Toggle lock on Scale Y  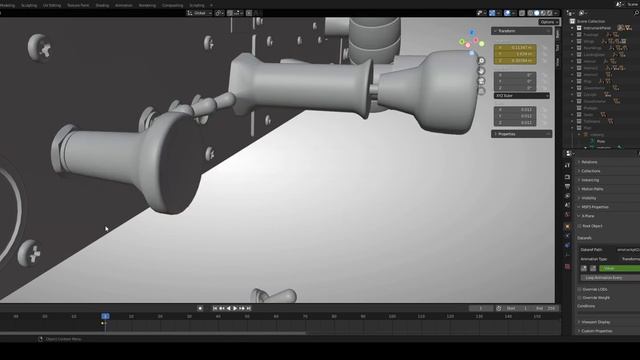click(x=544, y=116)
